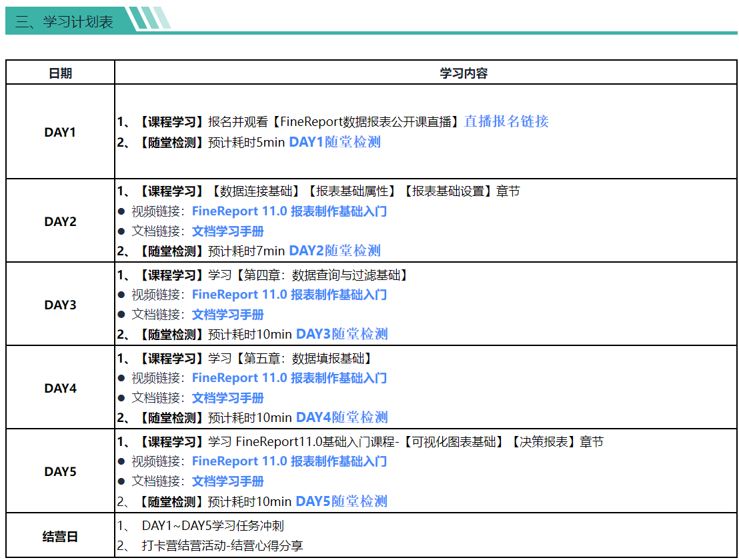This screenshot has width=739, height=560.
Task: Open DAY2 FineReport 11.0 报表制作基础入门 video link
Action: pos(289,211)
